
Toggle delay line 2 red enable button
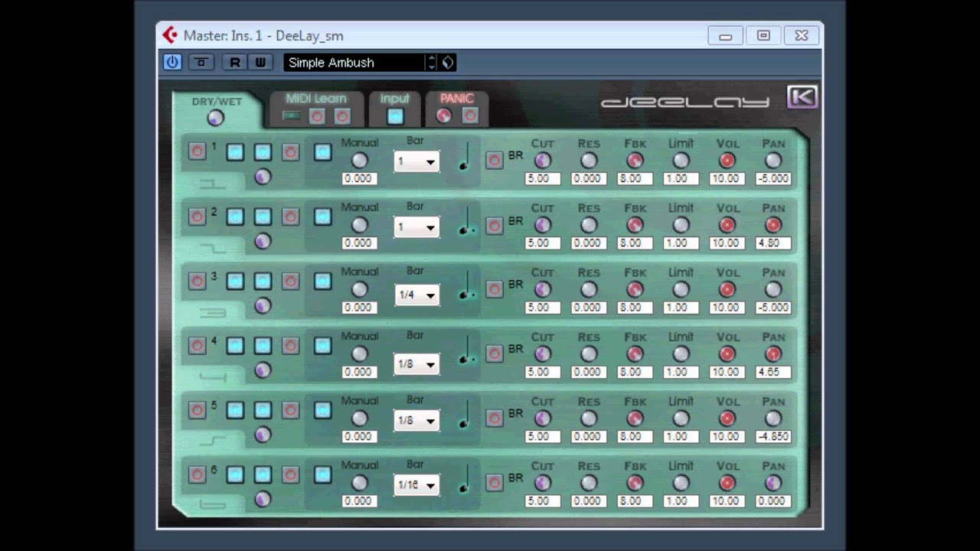point(197,217)
